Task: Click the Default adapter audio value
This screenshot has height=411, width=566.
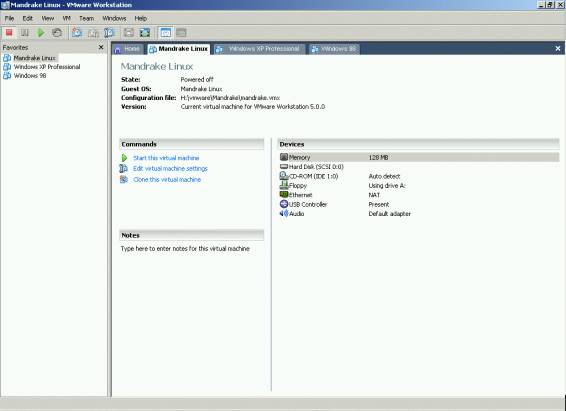Action: [x=389, y=214]
